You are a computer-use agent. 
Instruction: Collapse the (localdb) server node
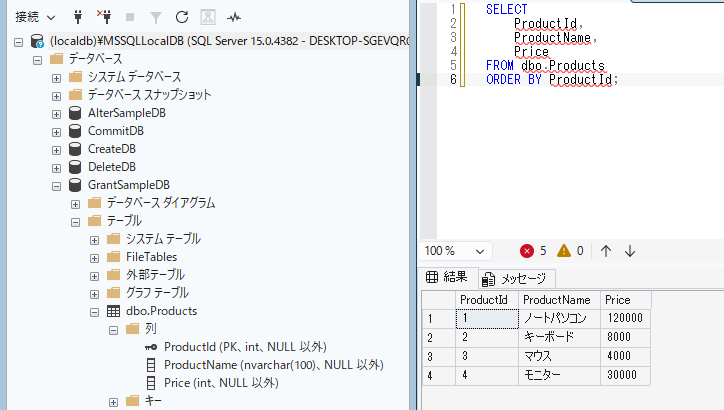click(x=18, y=42)
